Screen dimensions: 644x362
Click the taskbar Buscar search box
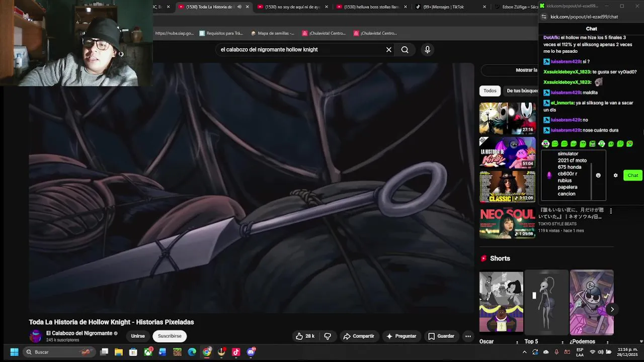pos(59,352)
